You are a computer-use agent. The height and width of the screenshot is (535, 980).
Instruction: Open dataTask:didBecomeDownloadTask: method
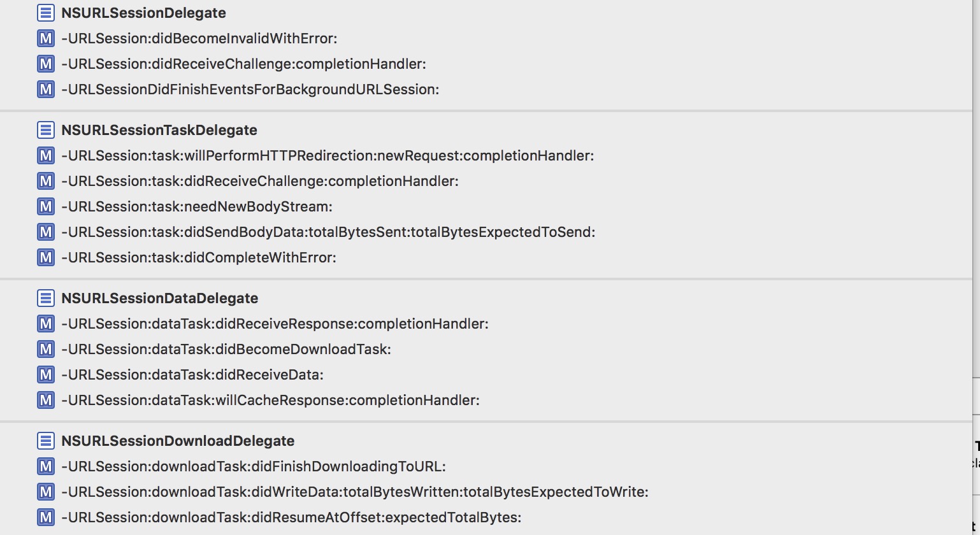click(226, 349)
